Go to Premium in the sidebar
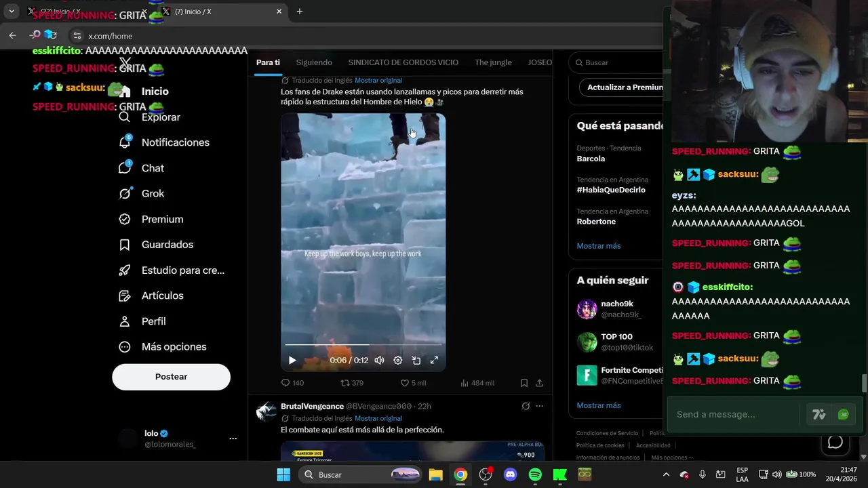 point(151,219)
